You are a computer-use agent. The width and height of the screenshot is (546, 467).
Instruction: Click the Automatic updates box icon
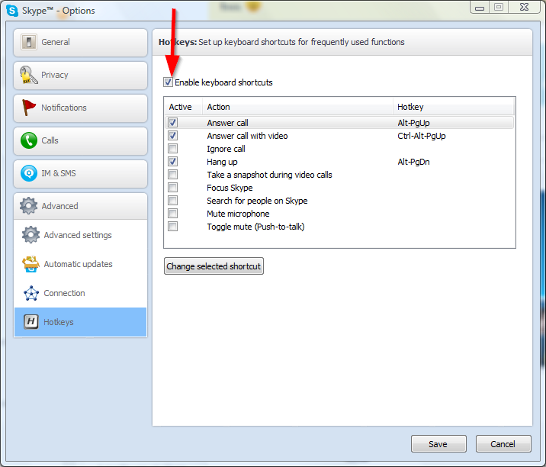31,264
